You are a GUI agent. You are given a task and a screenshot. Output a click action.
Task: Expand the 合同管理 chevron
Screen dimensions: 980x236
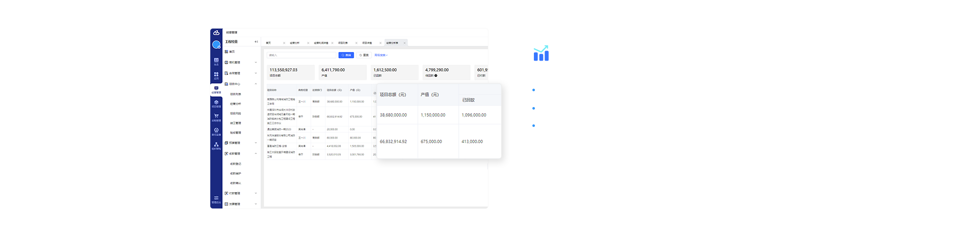point(256,73)
